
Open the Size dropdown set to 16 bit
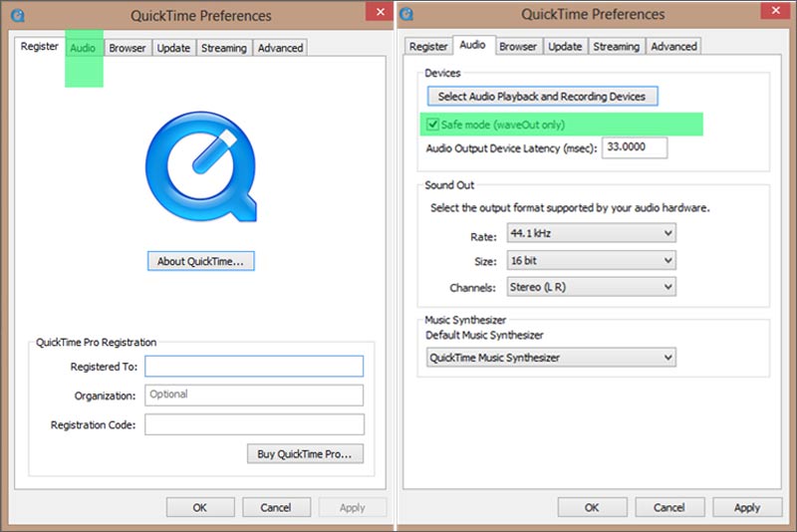[x=590, y=260]
